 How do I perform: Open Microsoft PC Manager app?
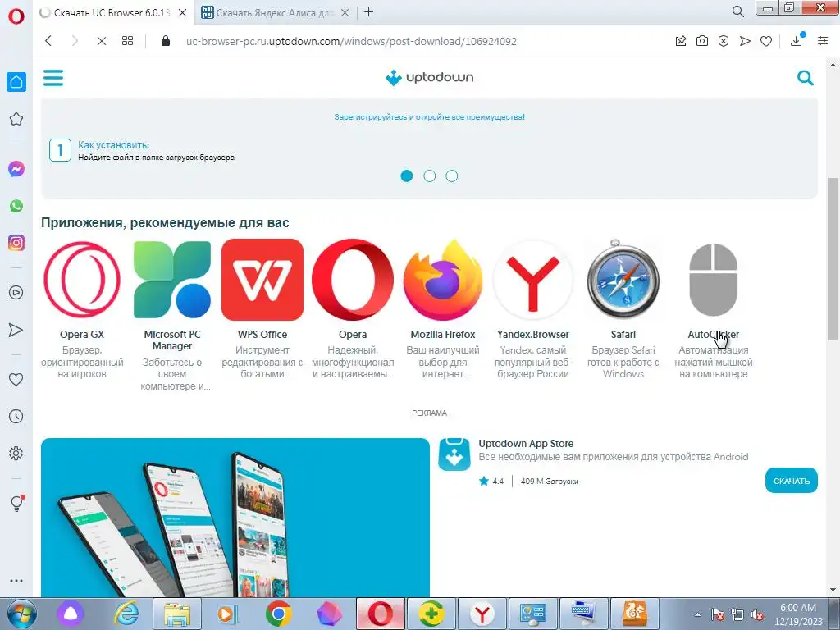point(172,314)
